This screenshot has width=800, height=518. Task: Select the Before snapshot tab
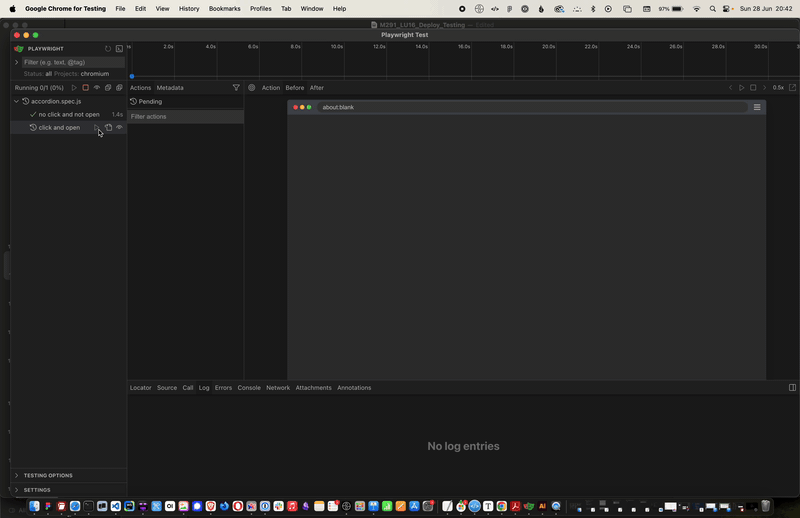click(295, 88)
